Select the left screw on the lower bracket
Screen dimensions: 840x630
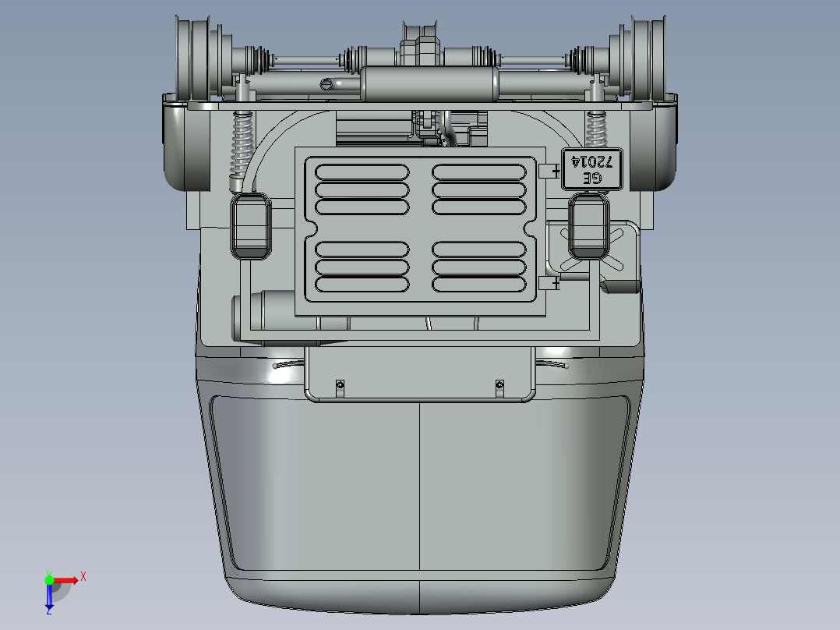click(340, 385)
